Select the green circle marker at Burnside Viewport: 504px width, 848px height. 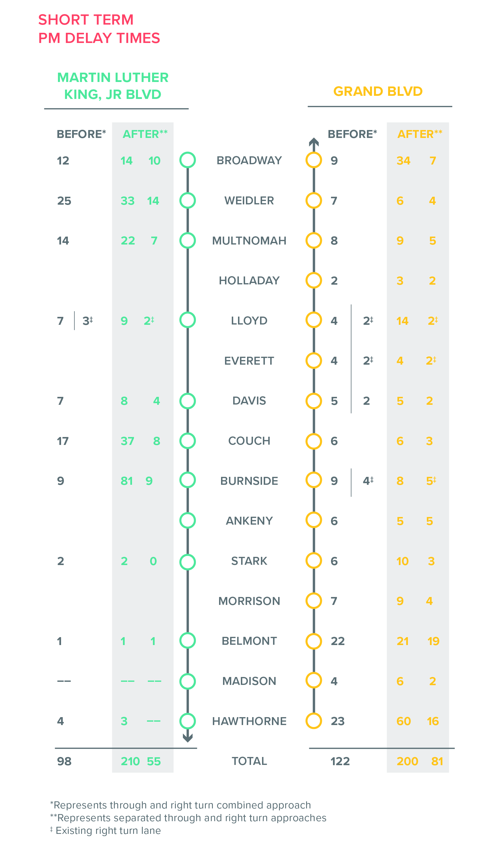tap(187, 480)
